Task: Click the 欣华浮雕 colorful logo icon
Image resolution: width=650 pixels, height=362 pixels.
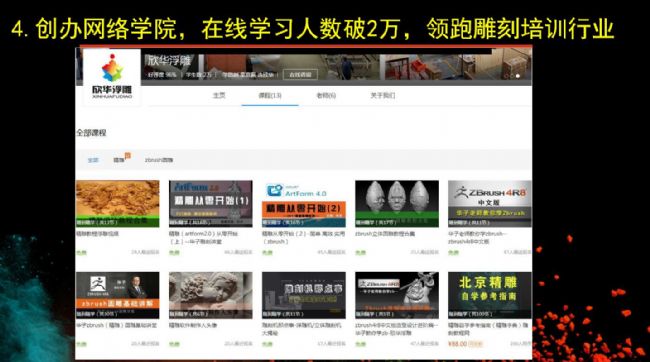Action: [x=112, y=68]
